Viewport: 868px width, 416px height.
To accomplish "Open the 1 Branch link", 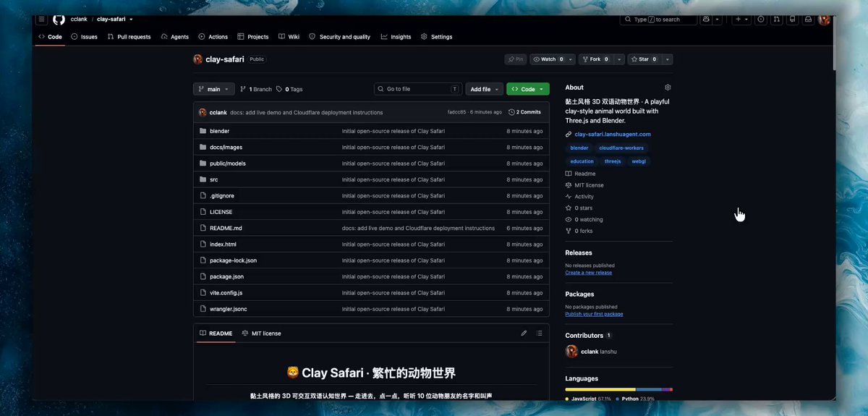I will (x=256, y=89).
